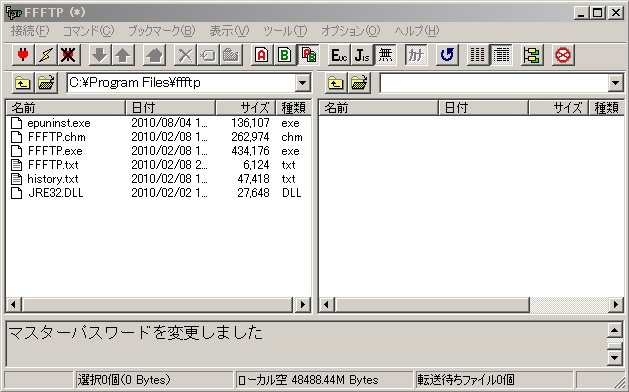Expand local path dropdown arrow
629x392 pixels.
pos(302,83)
